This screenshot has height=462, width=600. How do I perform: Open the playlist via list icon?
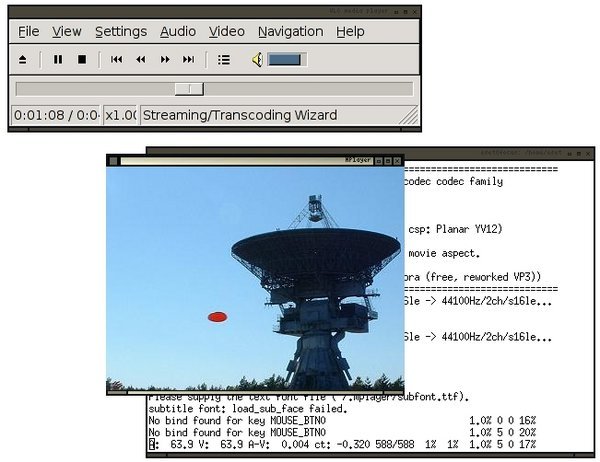tap(224, 60)
